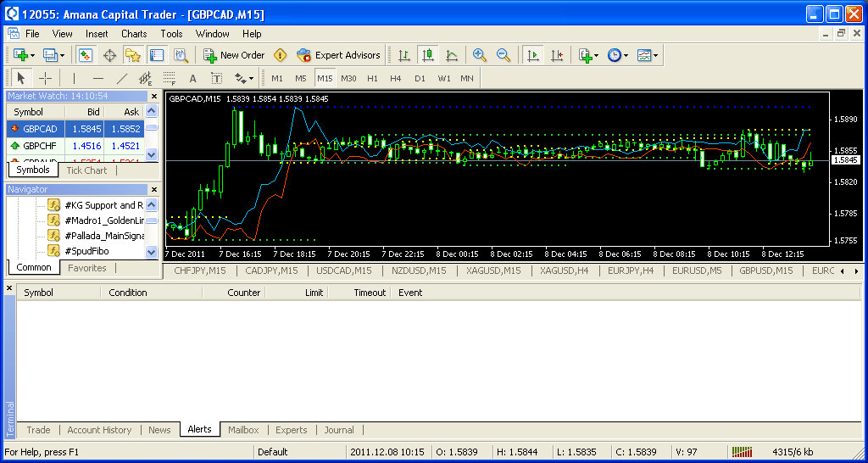
Task: Select the Crosshair cursor tool
Action: coord(45,78)
